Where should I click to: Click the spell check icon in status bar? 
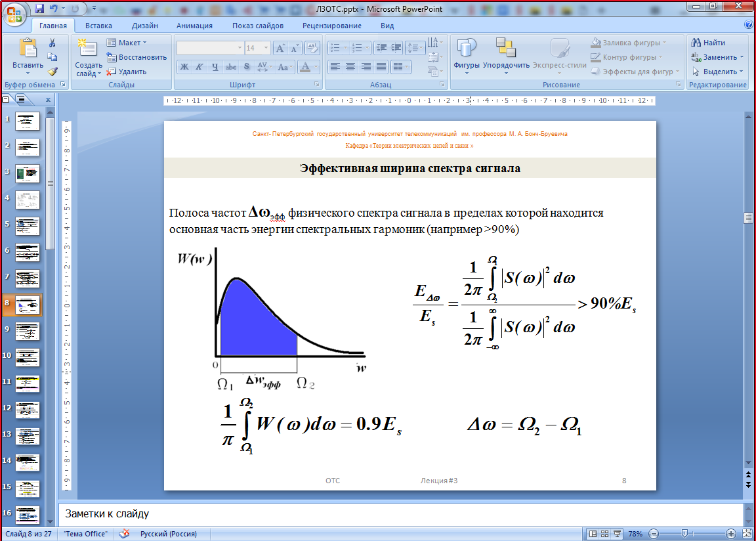(124, 534)
